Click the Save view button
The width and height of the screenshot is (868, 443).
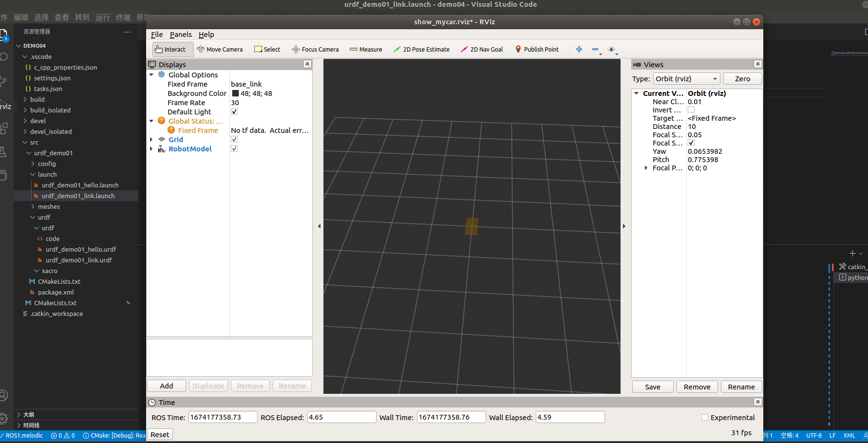653,387
